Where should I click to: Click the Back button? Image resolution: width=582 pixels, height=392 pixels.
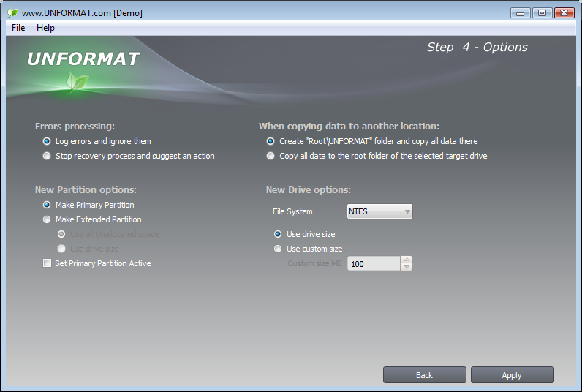(x=424, y=375)
